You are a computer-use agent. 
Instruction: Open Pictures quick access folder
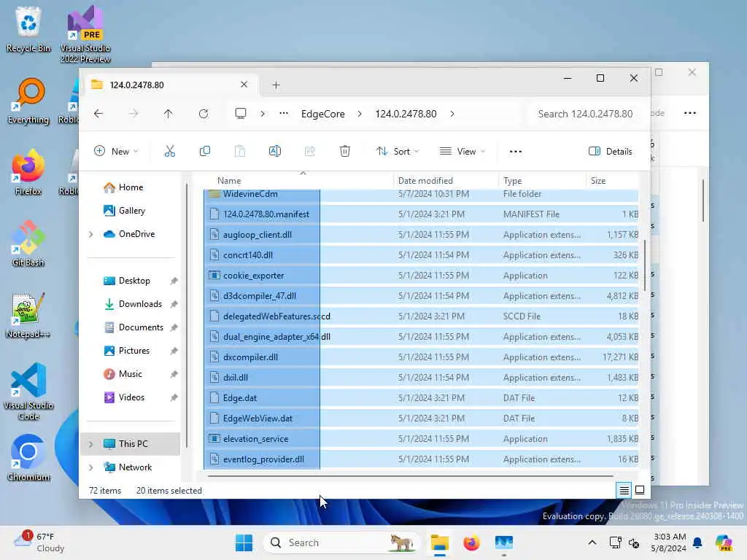pyautogui.click(x=127, y=351)
